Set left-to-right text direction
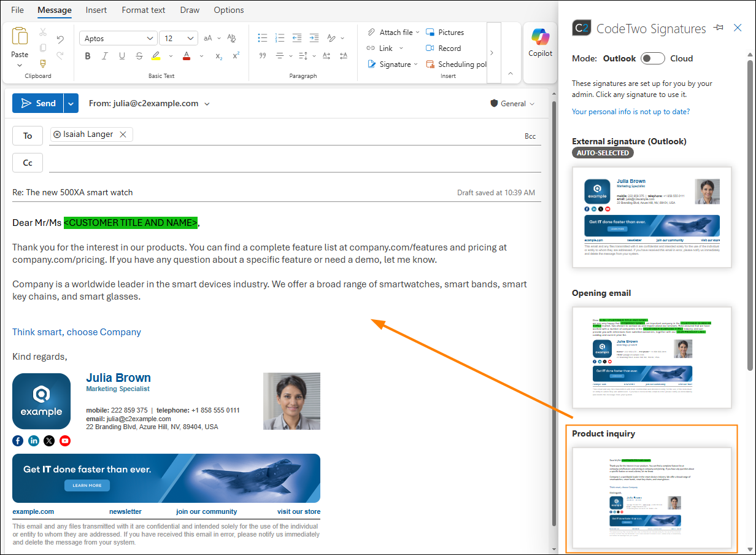Image resolution: width=756 pixels, height=555 pixels. pos(326,56)
